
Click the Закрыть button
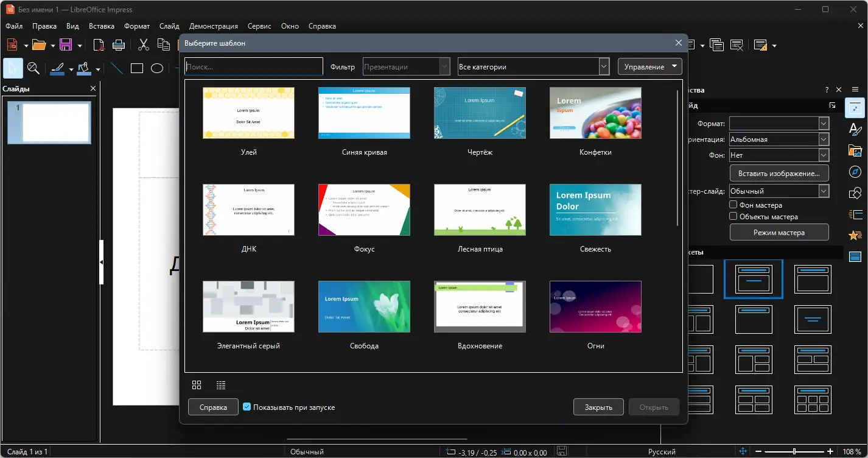point(598,407)
